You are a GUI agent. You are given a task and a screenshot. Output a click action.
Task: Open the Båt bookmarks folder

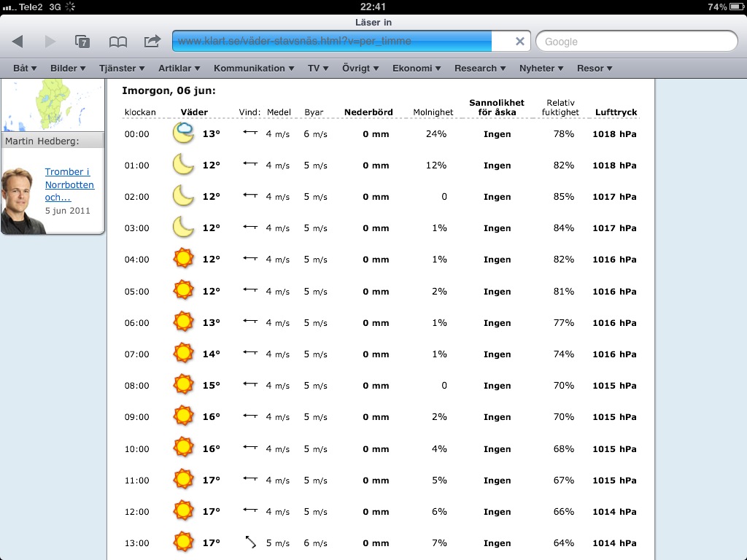25,68
